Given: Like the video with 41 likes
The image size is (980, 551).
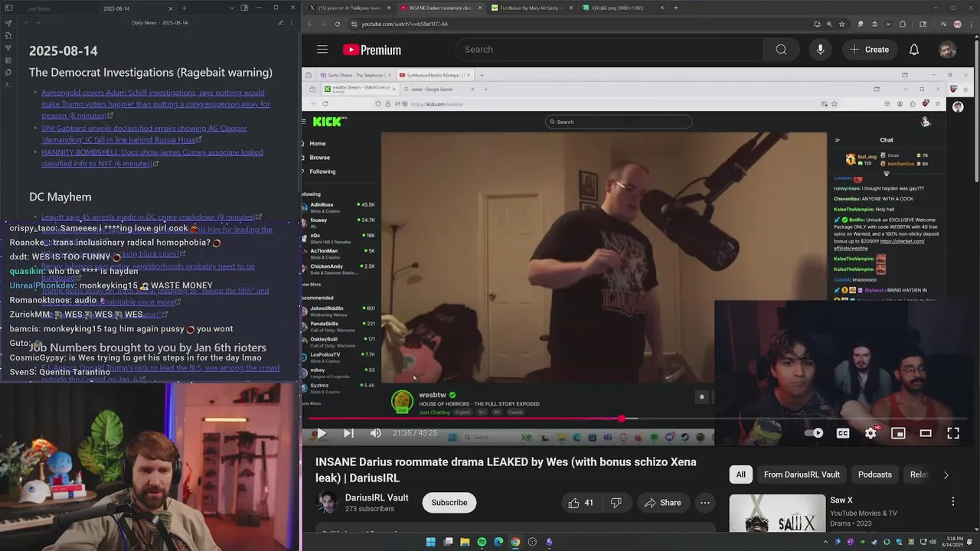Looking at the screenshot, I should (580, 503).
